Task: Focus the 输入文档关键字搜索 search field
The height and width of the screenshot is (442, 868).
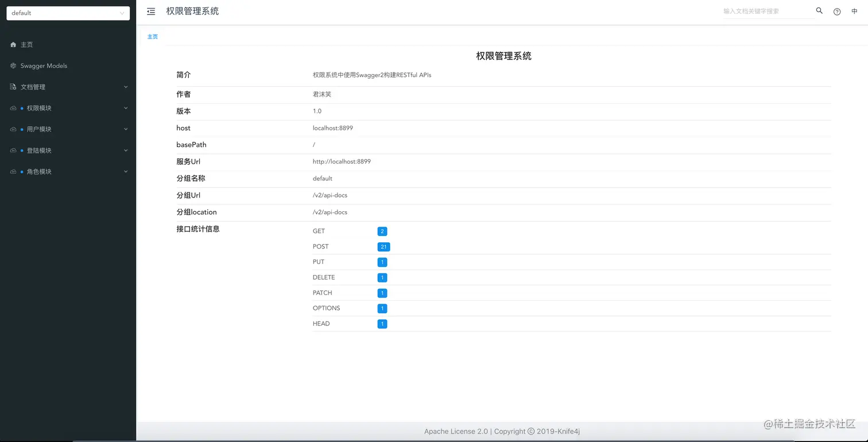Action: pyautogui.click(x=768, y=11)
